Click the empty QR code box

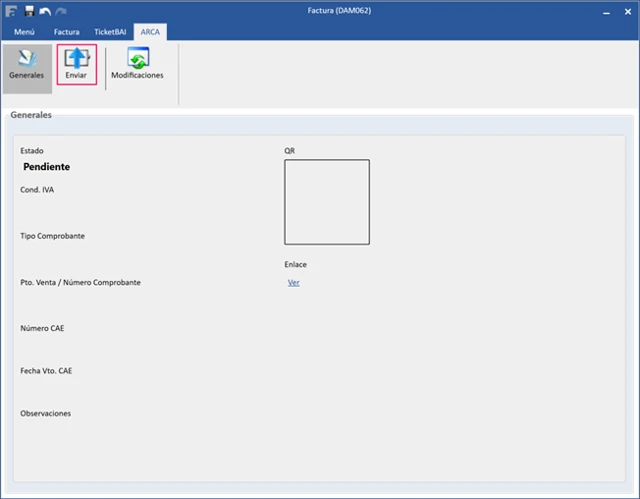[327, 202]
